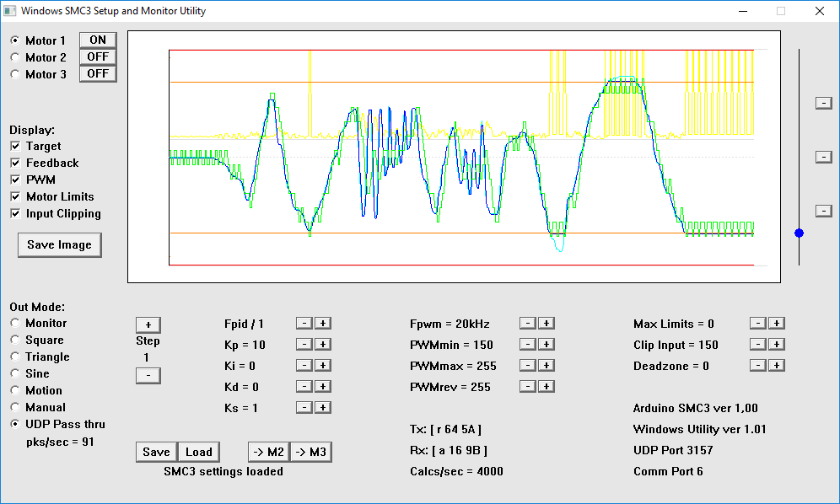Screen dimensions: 840x504
Task: Increase Fpwm frequency with plus button
Action: [x=547, y=324]
